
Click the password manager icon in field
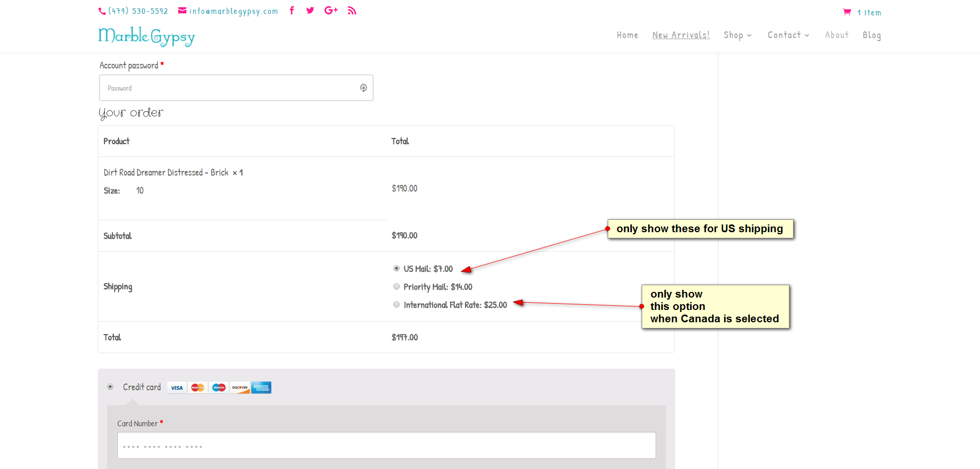tap(364, 88)
